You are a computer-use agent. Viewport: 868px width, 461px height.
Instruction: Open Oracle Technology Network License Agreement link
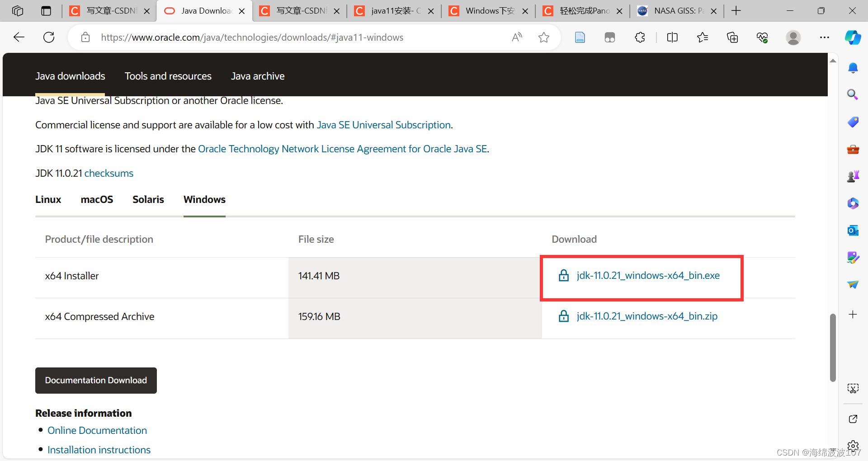point(343,149)
